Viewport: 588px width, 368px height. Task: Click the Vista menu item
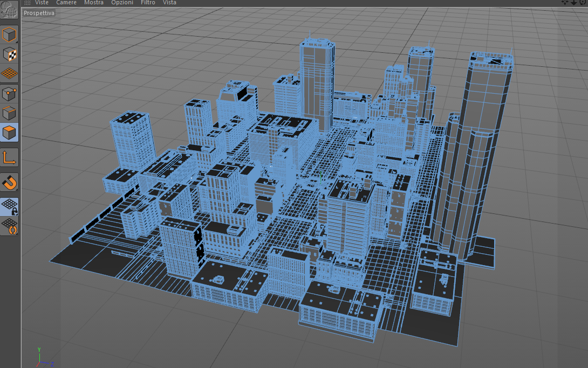pyautogui.click(x=169, y=3)
